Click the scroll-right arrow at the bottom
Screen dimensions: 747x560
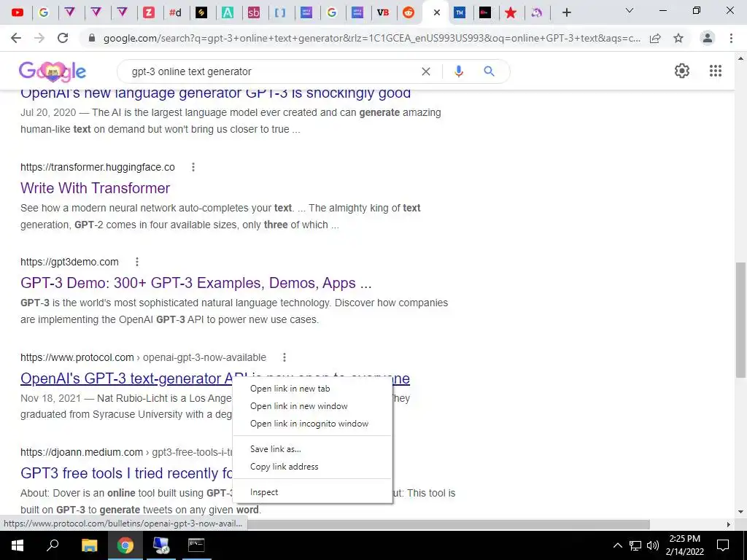[729, 524]
